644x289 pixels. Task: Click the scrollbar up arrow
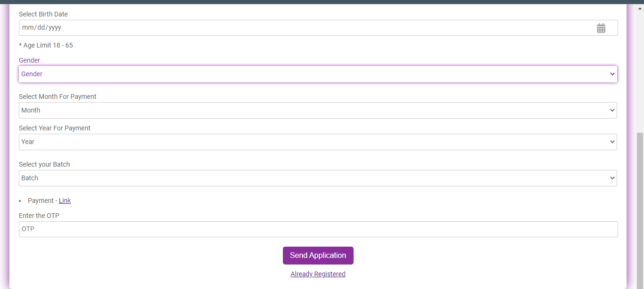[x=640, y=8]
